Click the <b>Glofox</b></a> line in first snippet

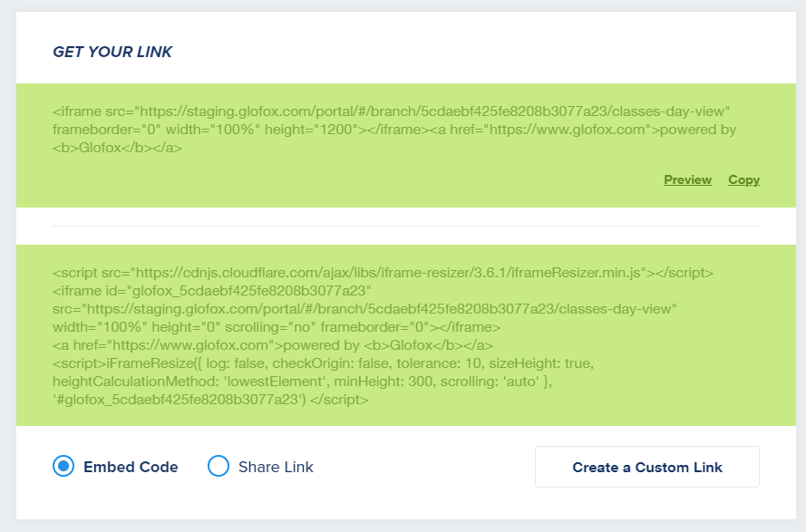coord(117,148)
